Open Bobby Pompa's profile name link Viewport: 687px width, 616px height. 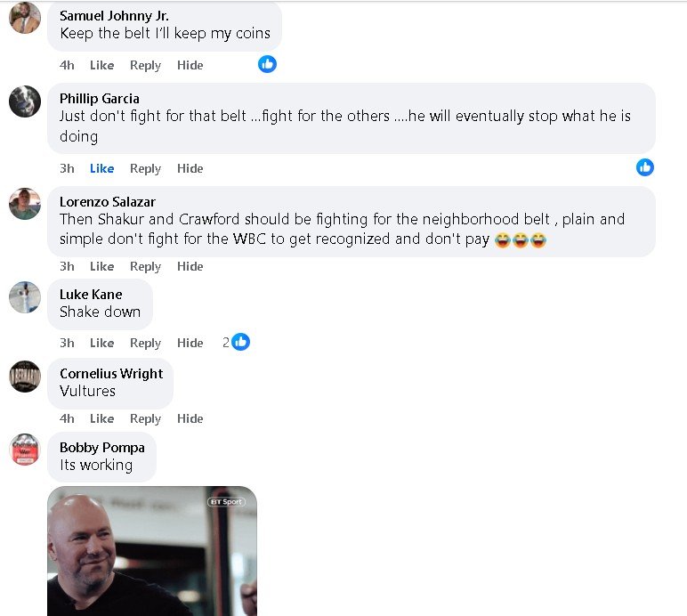pos(101,447)
